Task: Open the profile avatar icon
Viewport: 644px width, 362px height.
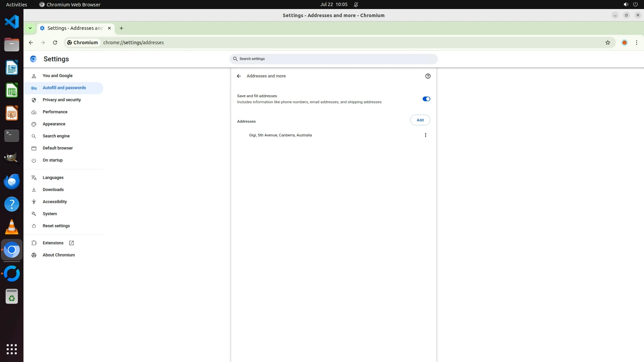Action: (x=624, y=43)
